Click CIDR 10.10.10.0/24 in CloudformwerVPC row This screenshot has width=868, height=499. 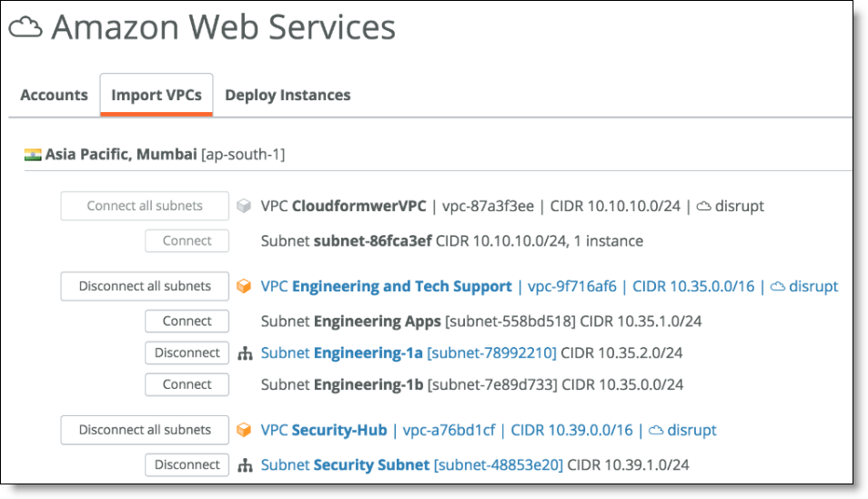click(615, 206)
